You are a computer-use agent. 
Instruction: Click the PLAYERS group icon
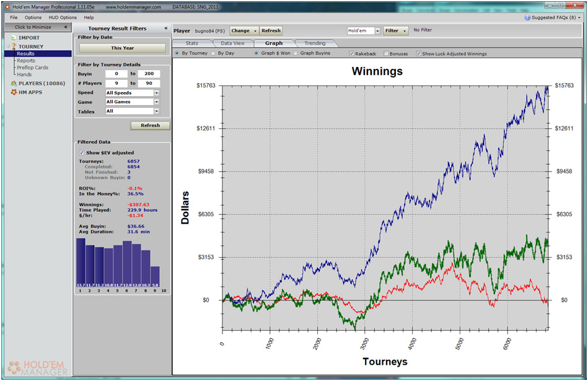(14, 83)
